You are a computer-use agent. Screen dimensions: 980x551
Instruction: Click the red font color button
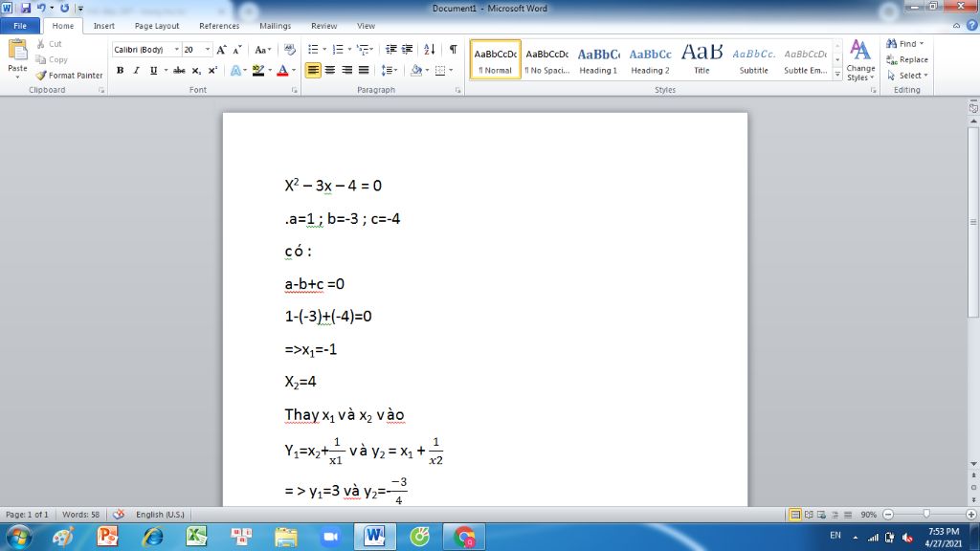[x=282, y=71]
